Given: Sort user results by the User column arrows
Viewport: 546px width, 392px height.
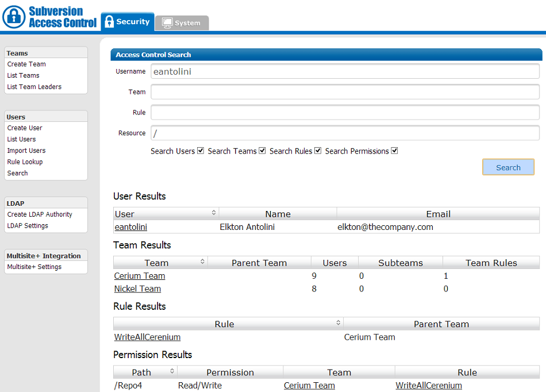Looking at the screenshot, I should click(213, 213).
